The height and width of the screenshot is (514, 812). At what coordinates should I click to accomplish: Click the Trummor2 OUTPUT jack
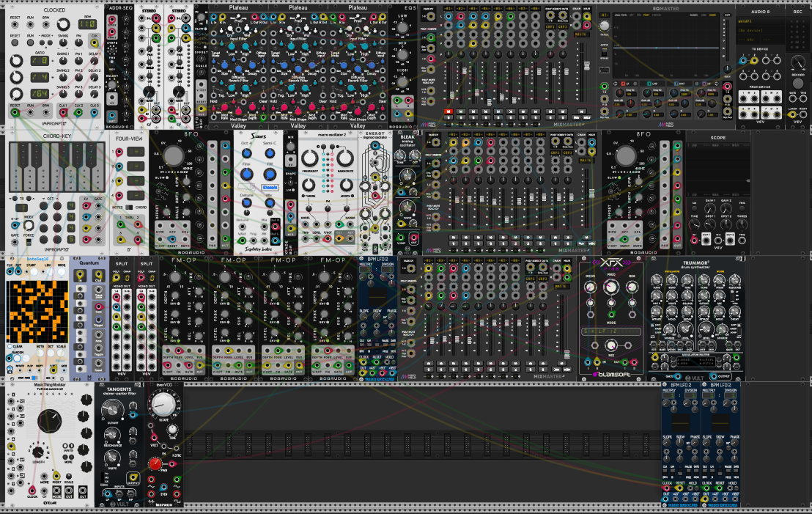point(714,376)
